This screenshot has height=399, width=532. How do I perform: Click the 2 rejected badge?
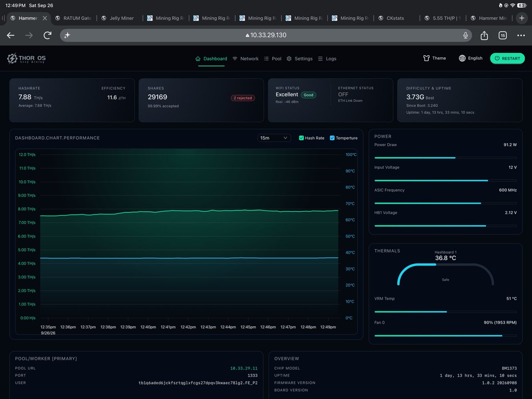[x=243, y=98]
